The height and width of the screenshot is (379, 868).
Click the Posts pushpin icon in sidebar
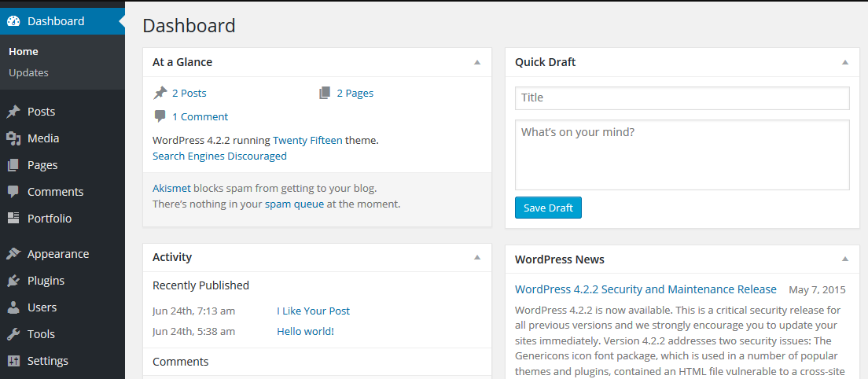(13, 112)
